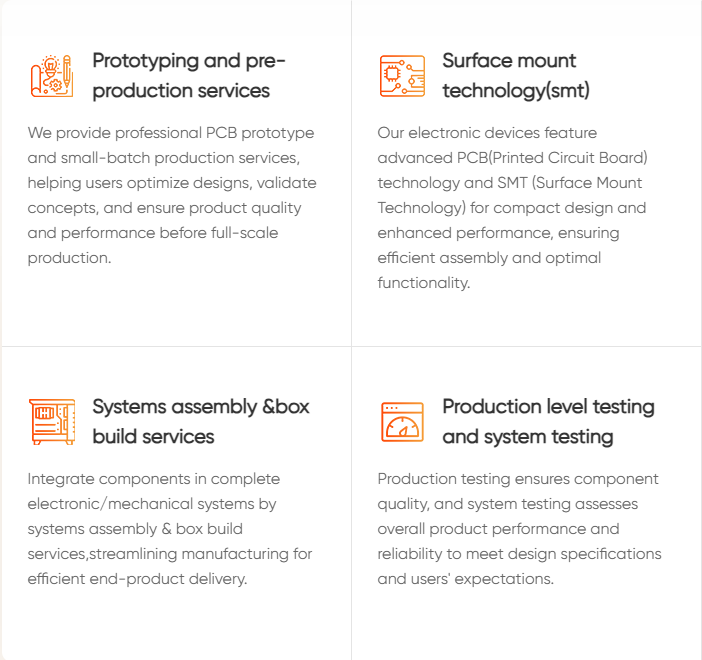The height and width of the screenshot is (660, 702).
Task: Open Prototyping and pre-production services heading
Action: point(188,76)
